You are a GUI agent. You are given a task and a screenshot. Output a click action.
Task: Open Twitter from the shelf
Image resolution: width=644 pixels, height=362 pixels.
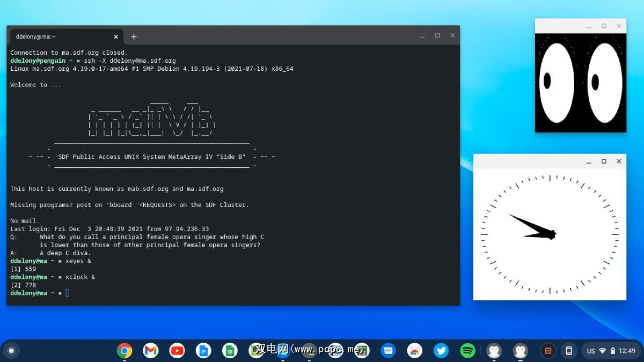coord(441,351)
